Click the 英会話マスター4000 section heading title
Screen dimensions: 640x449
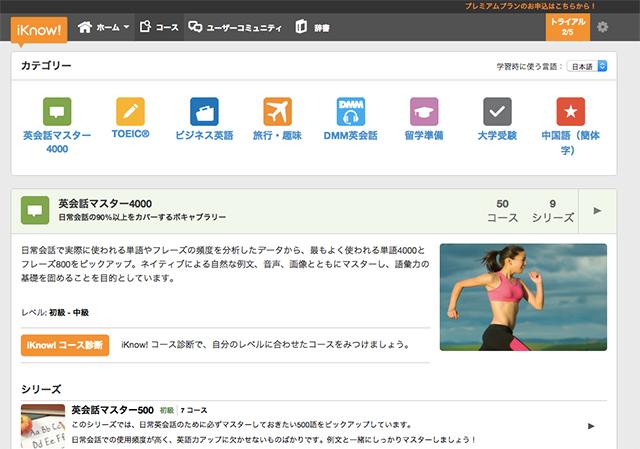pos(105,203)
